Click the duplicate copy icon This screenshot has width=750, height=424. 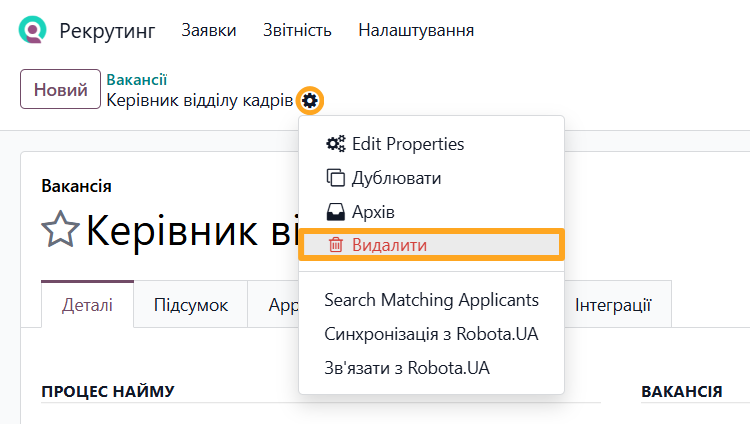point(335,178)
